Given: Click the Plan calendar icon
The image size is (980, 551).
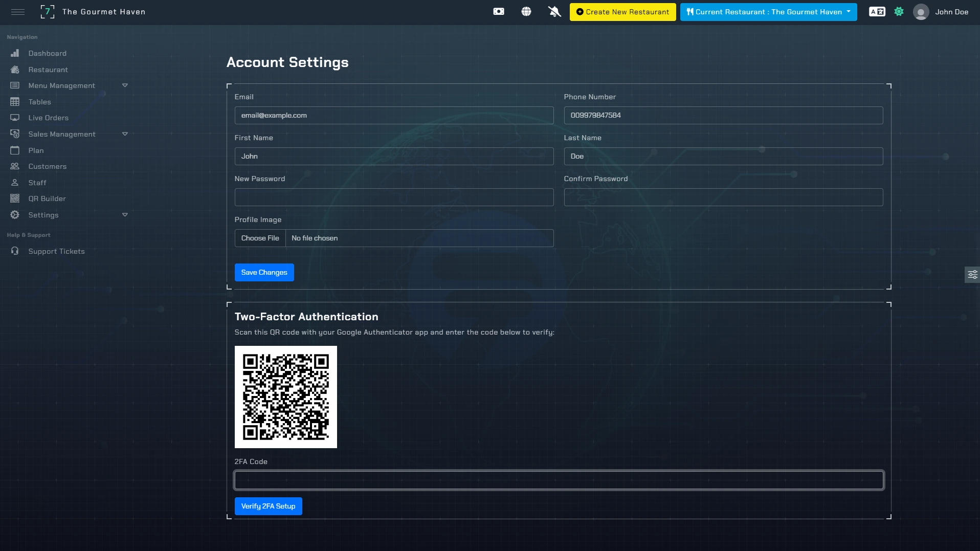Looking at the screenshot, I should pyautogui.click(x=15, y=150).
